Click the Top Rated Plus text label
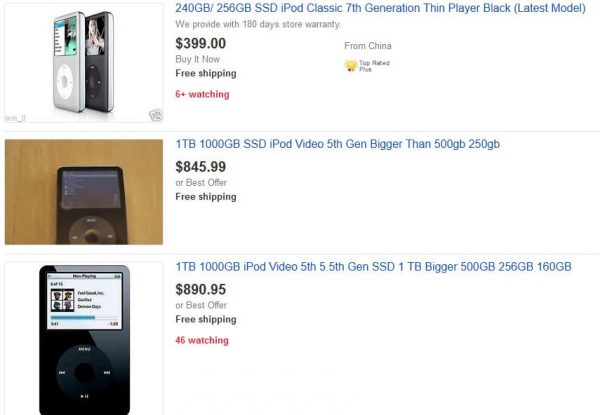 [x=374, y=66]
